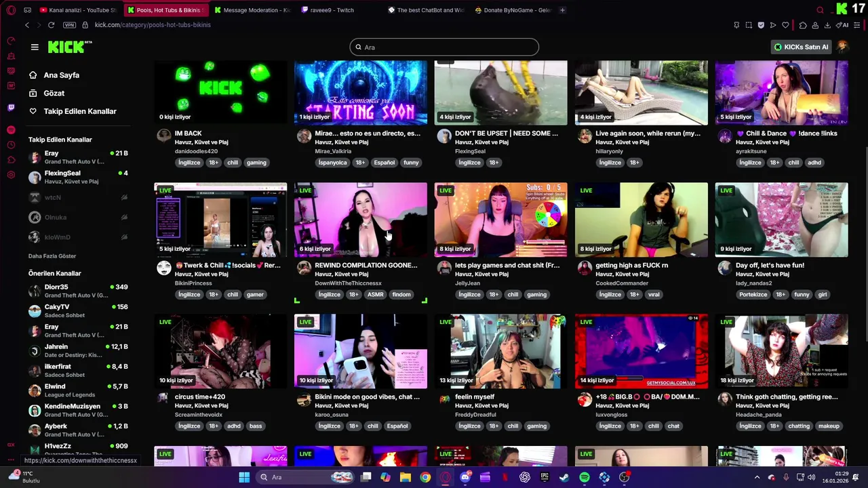Open ilkerfirat in recommended channels
The width and height of the screenshot is (868, 488).
pos(79,370)
